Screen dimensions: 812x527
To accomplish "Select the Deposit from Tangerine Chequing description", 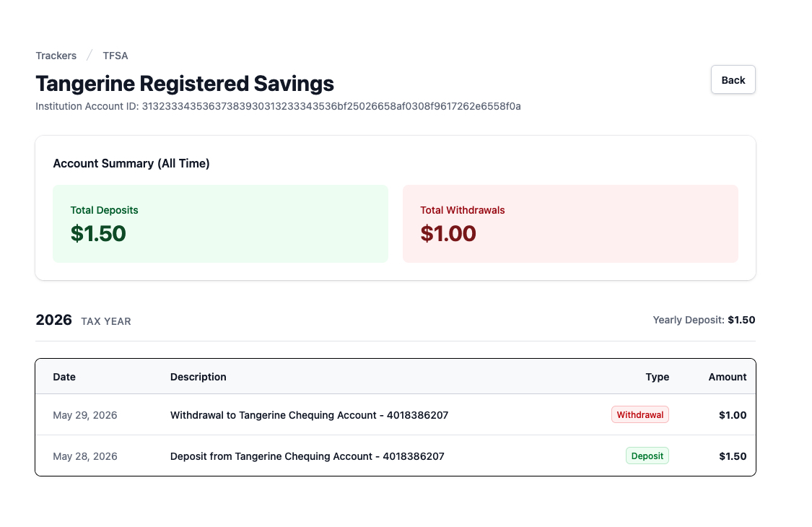I will point(307,456).
